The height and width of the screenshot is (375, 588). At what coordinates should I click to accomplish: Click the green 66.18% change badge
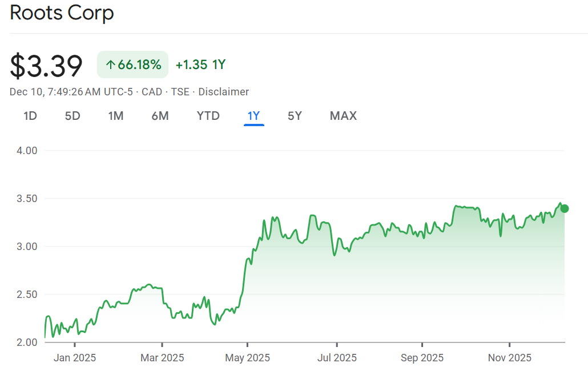132,64
